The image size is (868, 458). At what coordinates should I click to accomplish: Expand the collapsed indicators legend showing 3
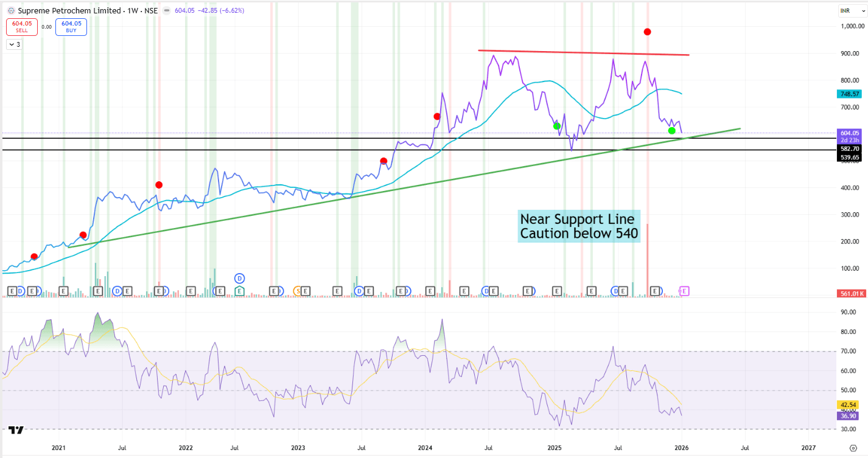(x=14, y=44)
